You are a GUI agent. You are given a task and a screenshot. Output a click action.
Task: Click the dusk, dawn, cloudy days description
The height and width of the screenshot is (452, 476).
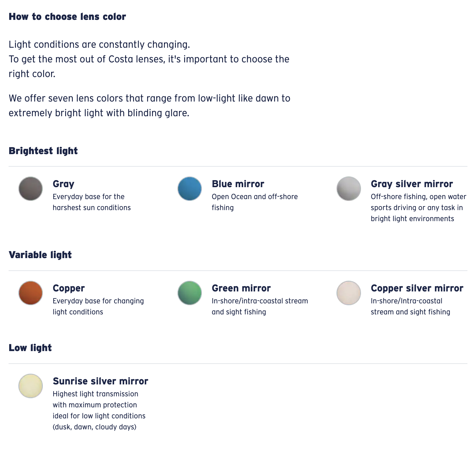click(x=95, y=427)
